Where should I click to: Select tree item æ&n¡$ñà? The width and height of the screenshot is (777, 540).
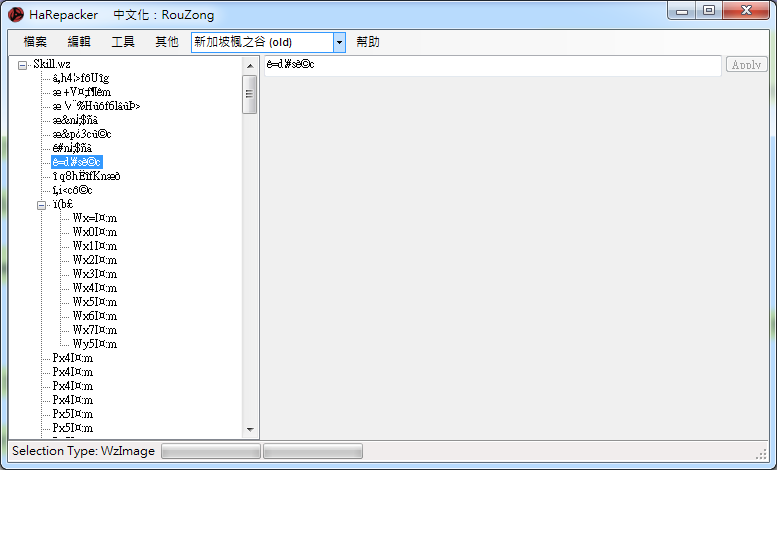click(x=75, y=120)
